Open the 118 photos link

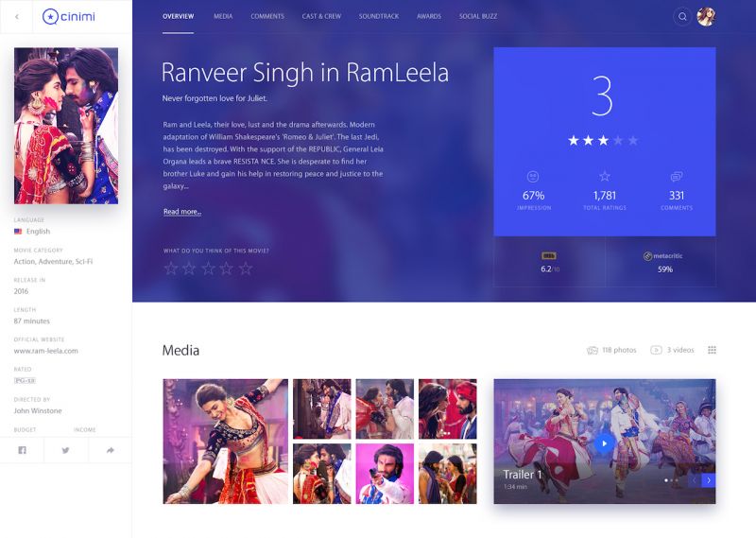[x=611, y=350]
